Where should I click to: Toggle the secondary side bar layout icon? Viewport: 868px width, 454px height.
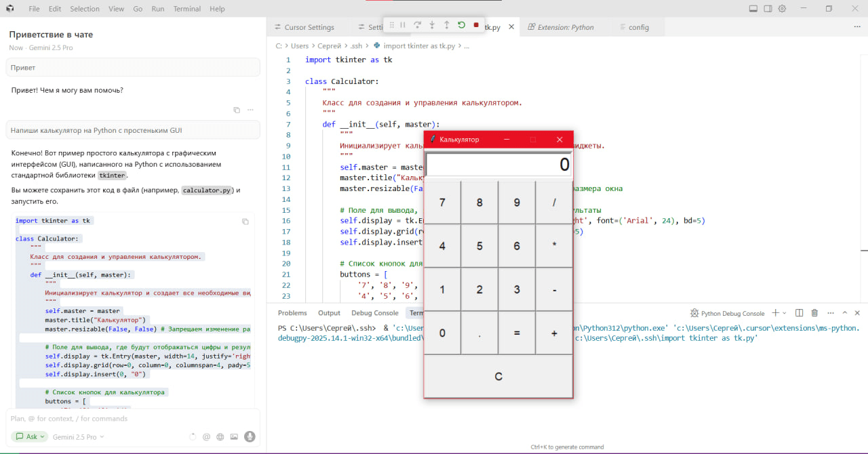768,9
